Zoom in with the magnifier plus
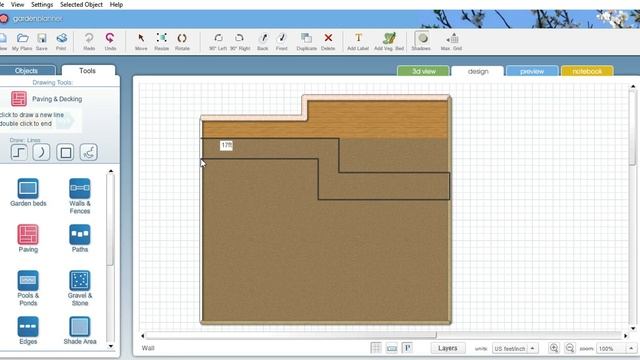Viewport: 640px width, 360px height. tap(554, 348)
